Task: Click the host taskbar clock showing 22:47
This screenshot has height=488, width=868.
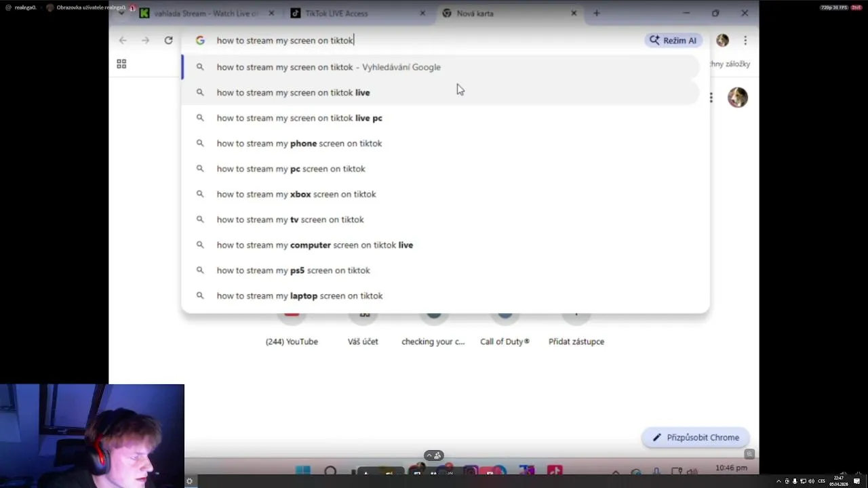Action: point(838,481)
